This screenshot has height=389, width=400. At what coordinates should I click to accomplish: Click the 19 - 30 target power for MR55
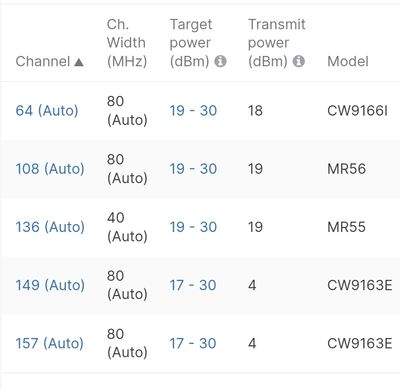[193, 227]
